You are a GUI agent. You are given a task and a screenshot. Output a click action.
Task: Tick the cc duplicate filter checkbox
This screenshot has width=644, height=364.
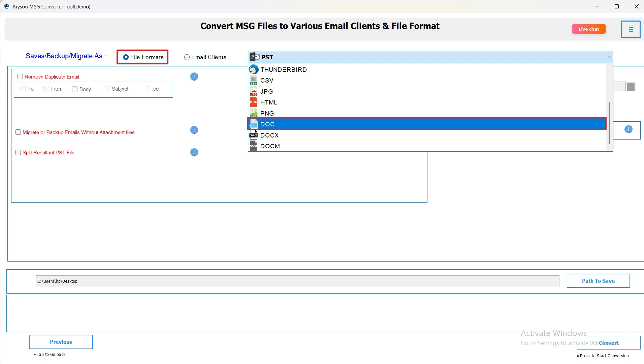pos(149,89)
